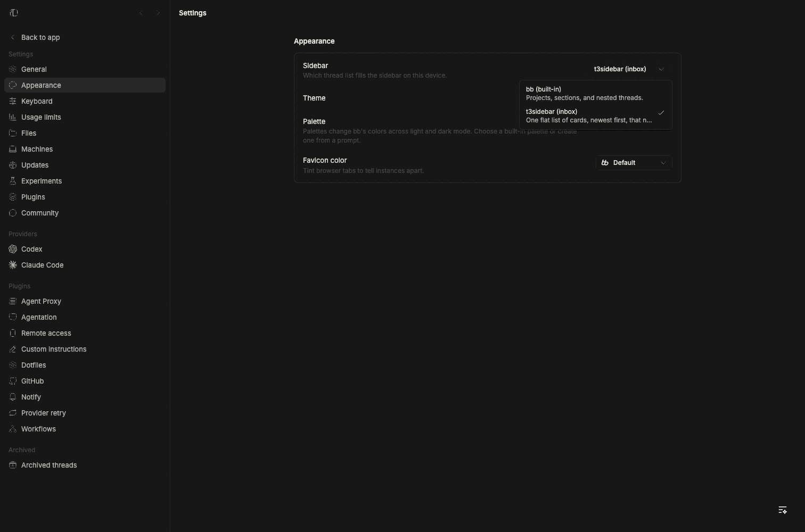Click the Favicon color setting label
The width and height of the screenshot is (805, 532).
tap(325, 160)
